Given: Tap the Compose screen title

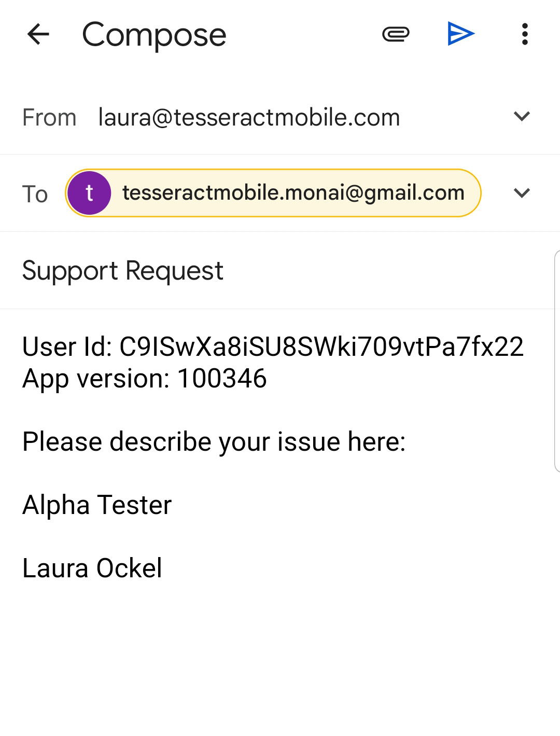Looking at the screenshot, I should point(154,35).
